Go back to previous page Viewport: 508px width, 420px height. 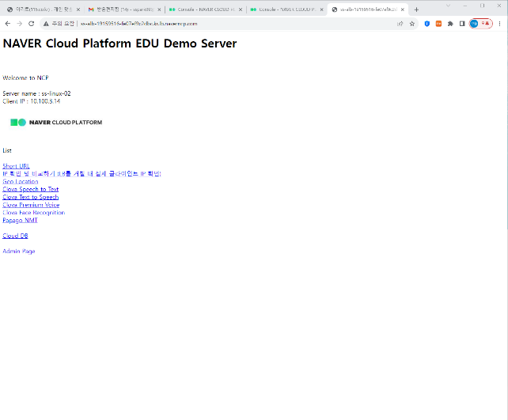coord(8,24)
